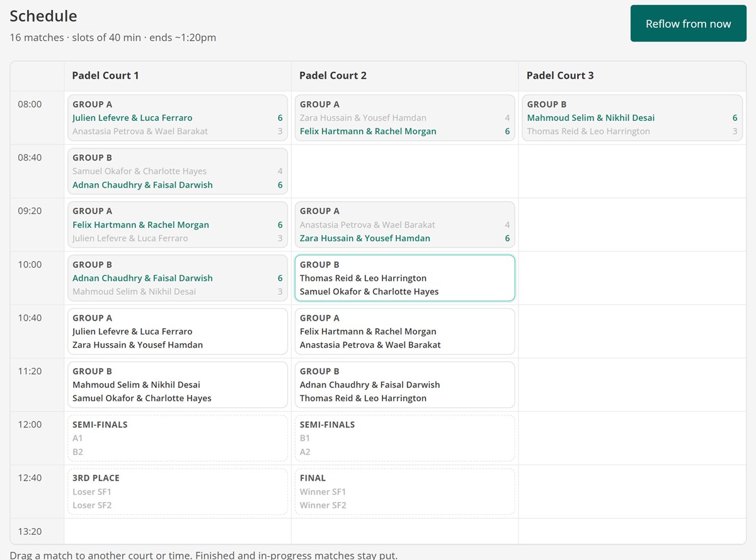Click the 13:20 time slot label
Viewport: 756px width, 560px height.
click(30, 532)
